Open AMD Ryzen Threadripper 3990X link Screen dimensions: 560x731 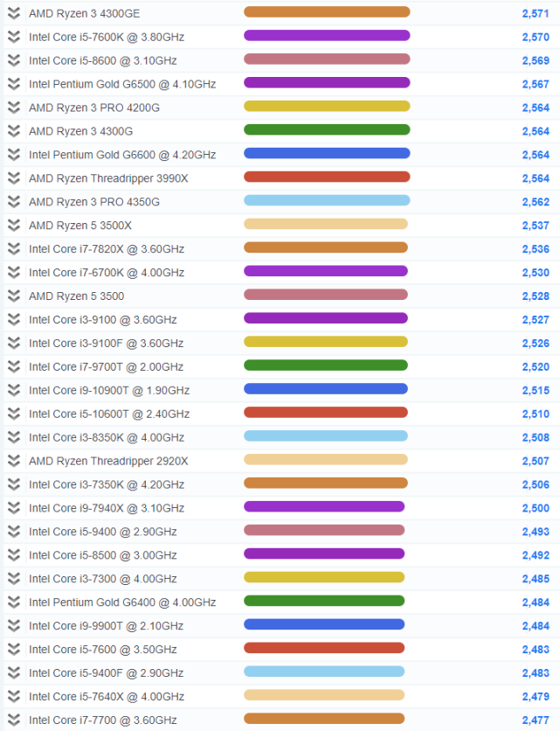108,178
